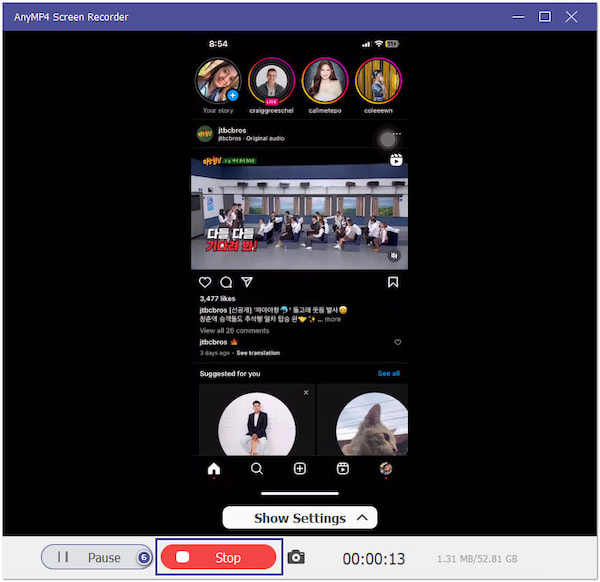600x582 pixels.
Task: Like the jtbcbros comment heart
Action: [398, 342]
